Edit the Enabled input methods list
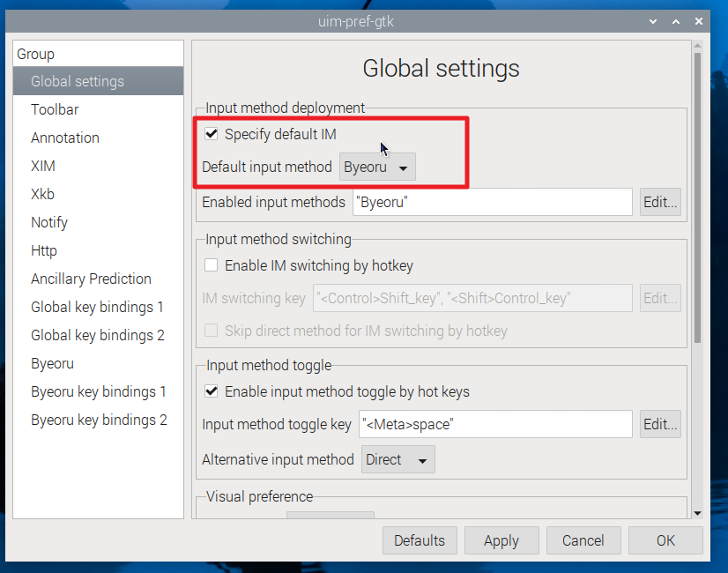Image resolution: width=728 pixels, height=573 pixels. tap(660, 202)
